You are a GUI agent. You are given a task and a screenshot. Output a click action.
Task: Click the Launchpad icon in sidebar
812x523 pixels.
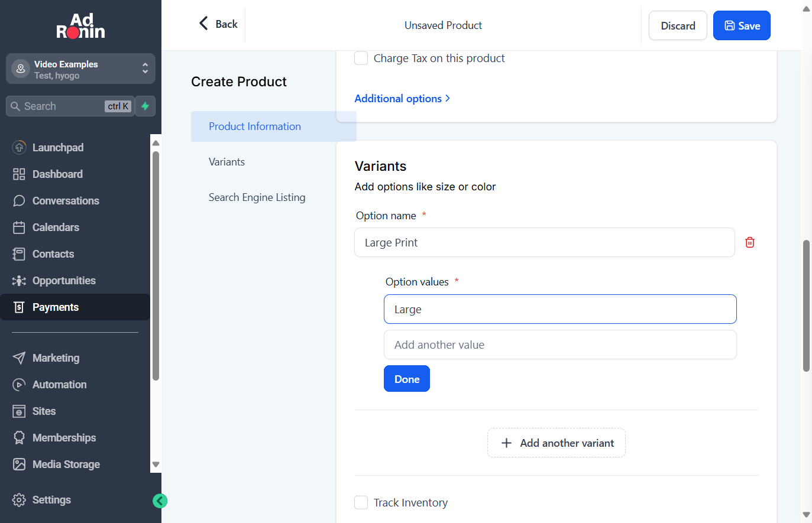19,147
